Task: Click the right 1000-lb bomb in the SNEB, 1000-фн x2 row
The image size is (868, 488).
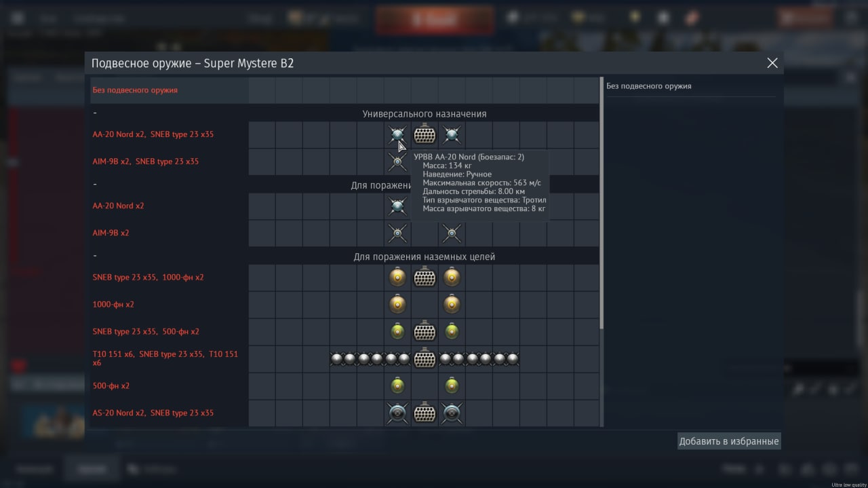Action: click(x=452, y=278)
